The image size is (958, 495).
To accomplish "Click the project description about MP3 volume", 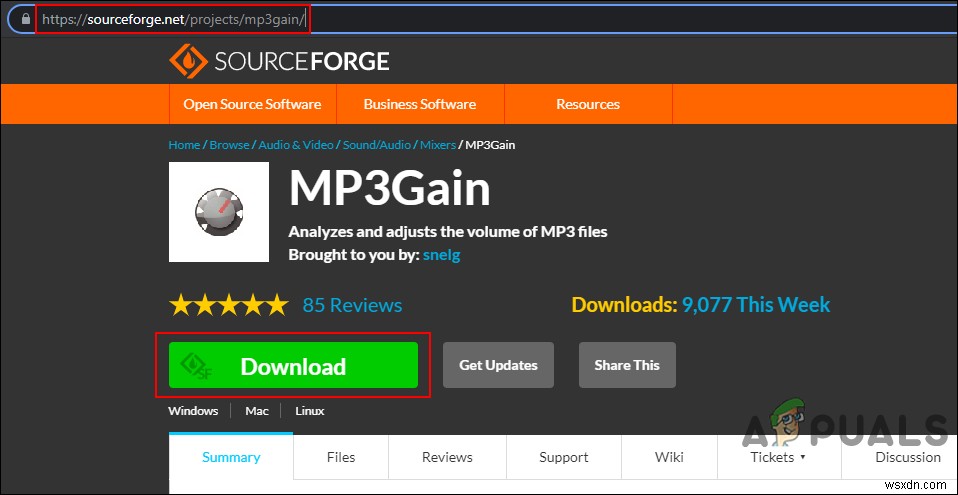I will click(448, 232).
